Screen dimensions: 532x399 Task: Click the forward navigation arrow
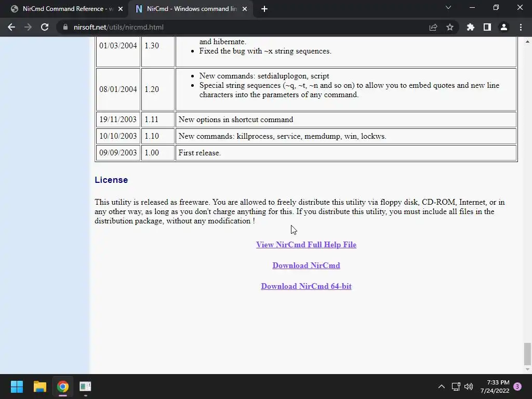28,27
